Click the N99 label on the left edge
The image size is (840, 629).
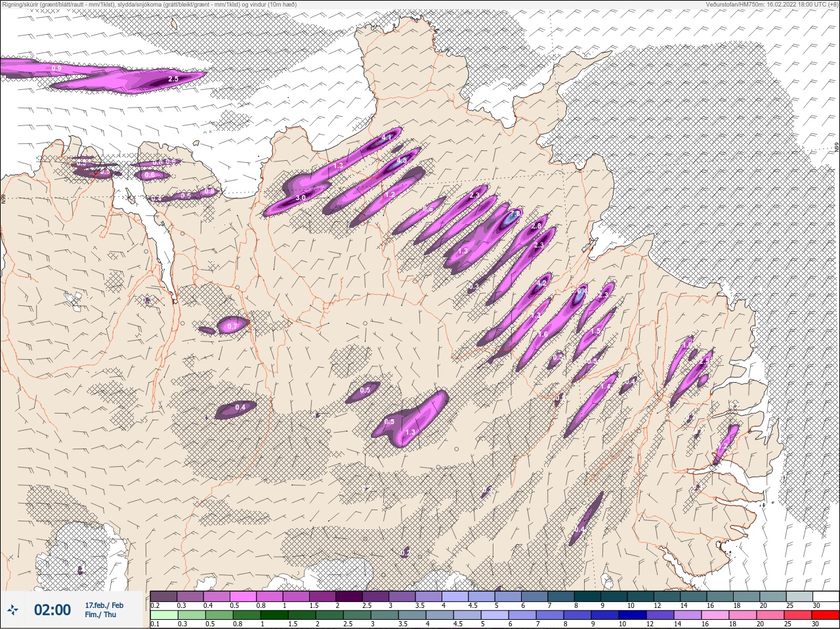3,198
